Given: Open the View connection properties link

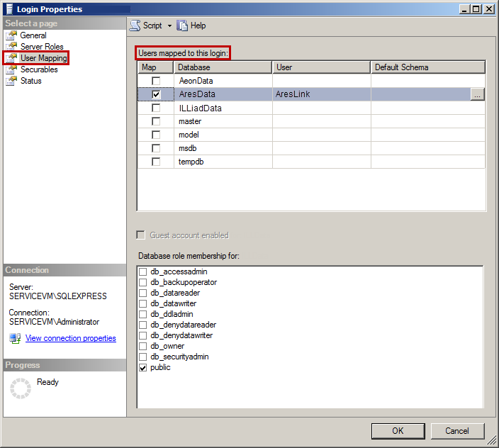Looking at the screenshot, I should pos(70,338).
